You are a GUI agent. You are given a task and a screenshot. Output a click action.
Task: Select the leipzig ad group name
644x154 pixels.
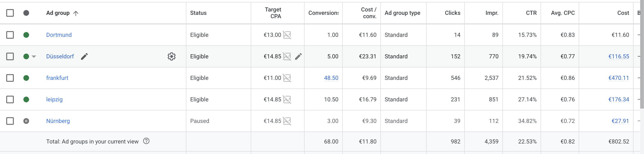coord(55,99)
